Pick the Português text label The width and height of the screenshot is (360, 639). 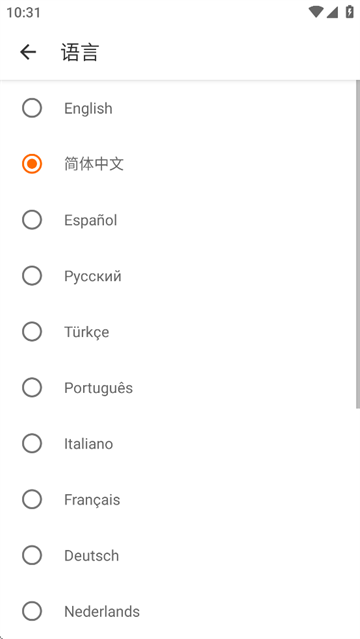(x=98, y=388)
